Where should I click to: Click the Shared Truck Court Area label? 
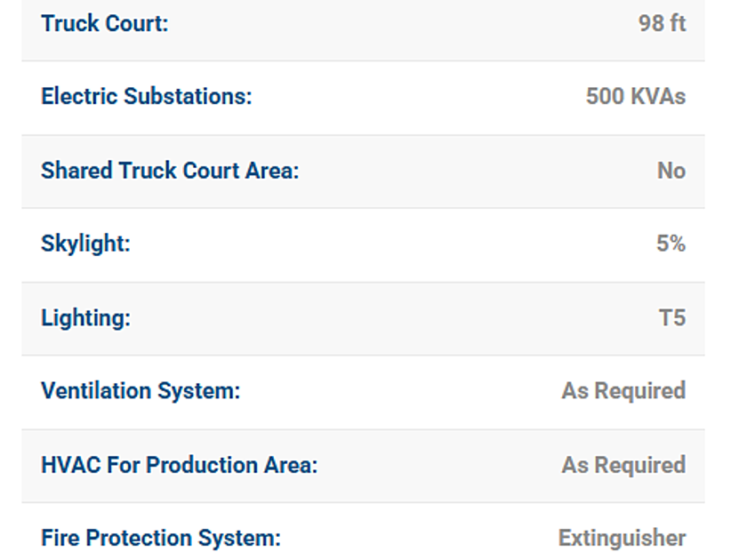click(x=170, y=171)
